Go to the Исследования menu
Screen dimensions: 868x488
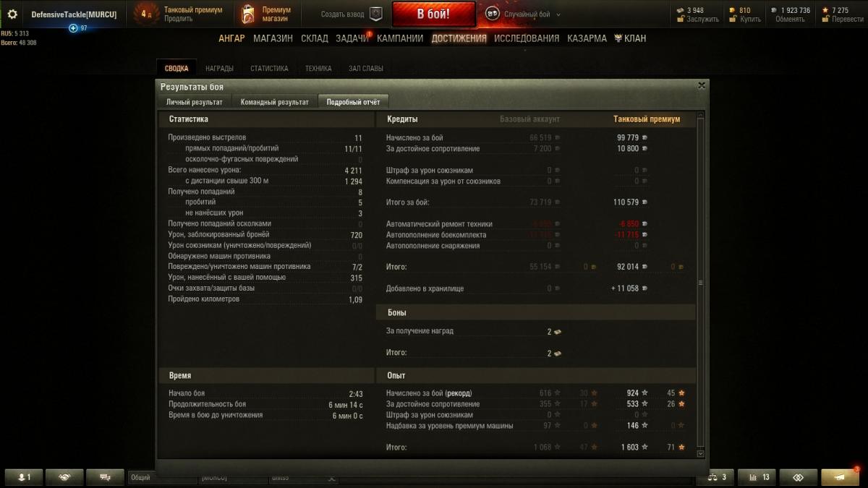(x=527, y=38)
